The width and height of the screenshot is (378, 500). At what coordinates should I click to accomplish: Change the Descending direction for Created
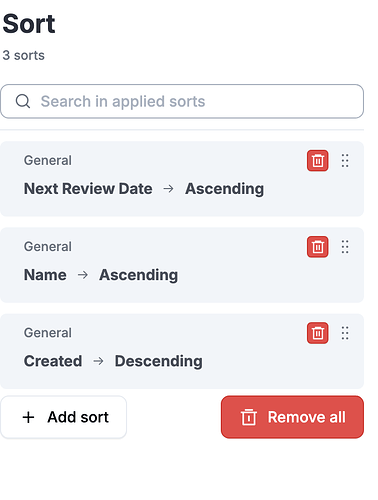coord(159,361)
